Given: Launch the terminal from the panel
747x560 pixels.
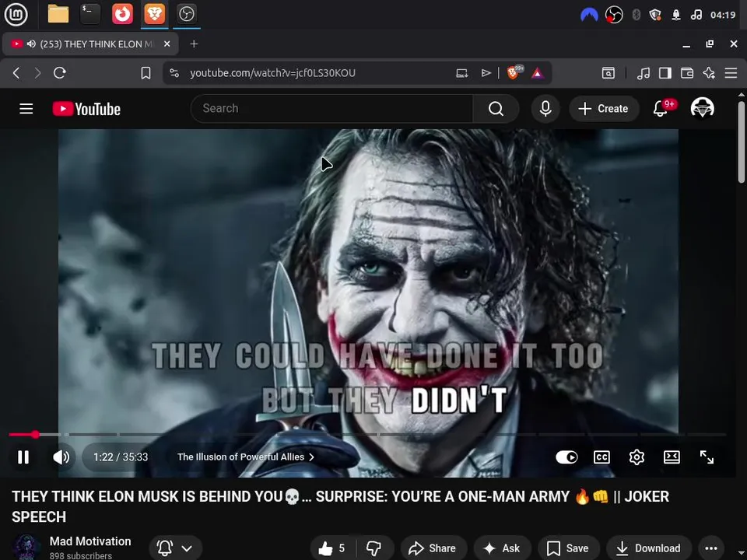Looking at the screenshot, I should click(90, 14).
